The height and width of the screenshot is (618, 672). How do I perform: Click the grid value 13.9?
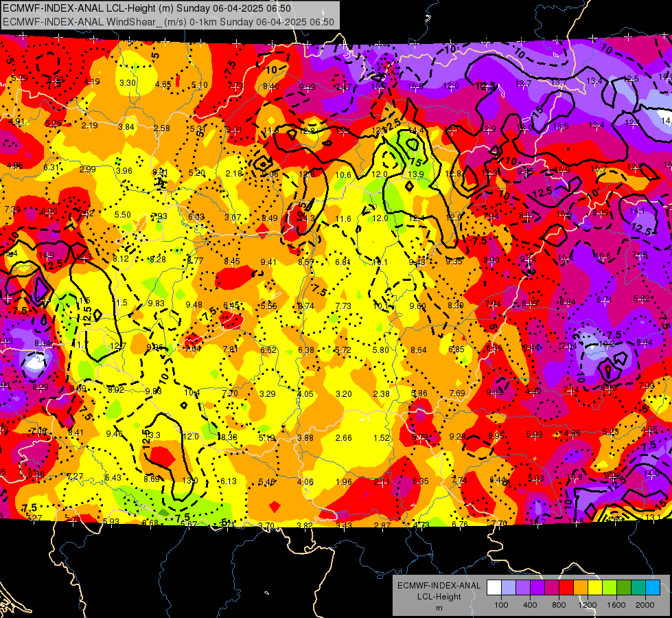[x=416, y=174]
